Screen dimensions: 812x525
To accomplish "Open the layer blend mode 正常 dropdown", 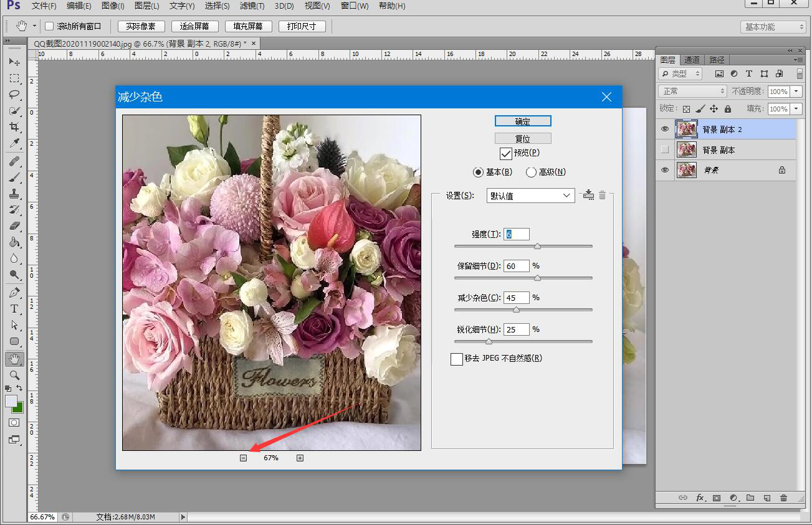I will 692,91.
